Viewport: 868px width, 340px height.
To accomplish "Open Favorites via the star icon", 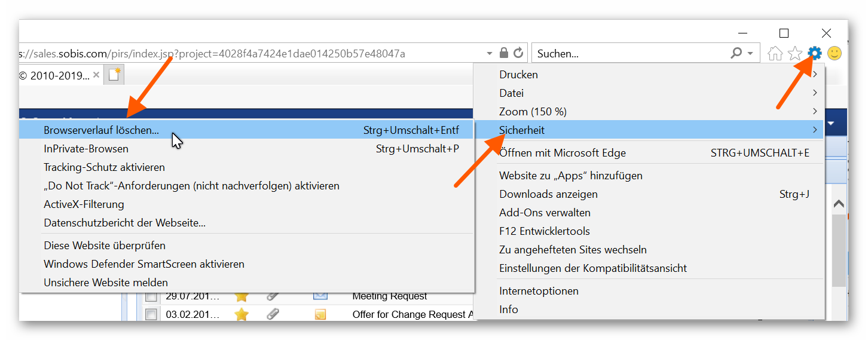I will pyautogui.click(x=794, y=54).
